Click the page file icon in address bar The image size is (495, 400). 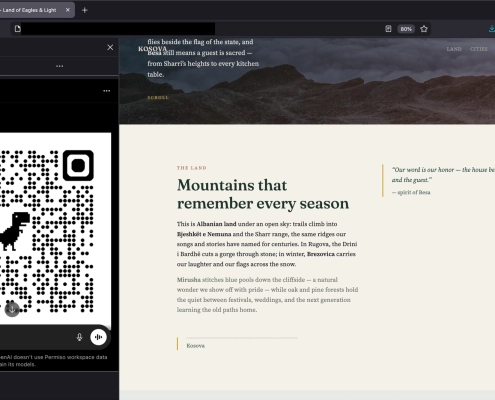[x=17, y=29]
